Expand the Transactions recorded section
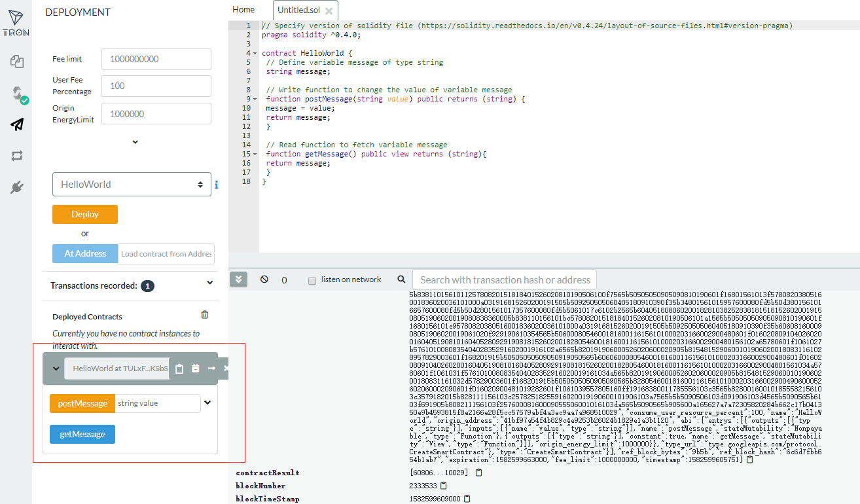The width and height of the screenshot is (860, 504). (x=210, y=283)
